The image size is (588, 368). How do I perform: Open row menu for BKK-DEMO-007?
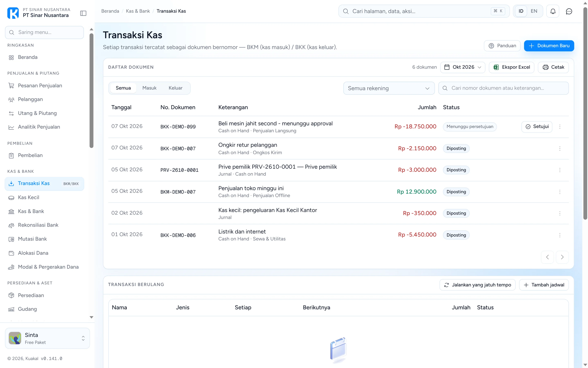(x=560, y=148)
